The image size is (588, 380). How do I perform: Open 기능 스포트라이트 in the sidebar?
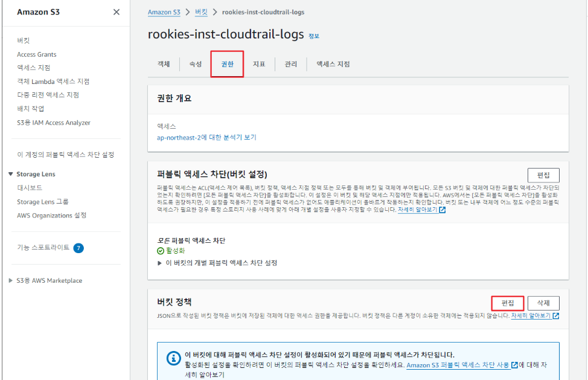click(43, 248)
